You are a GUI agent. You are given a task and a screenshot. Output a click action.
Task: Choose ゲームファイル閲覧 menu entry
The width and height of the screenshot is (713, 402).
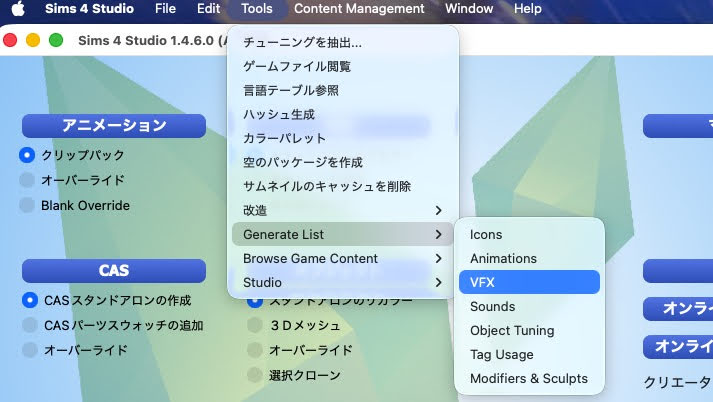[342, 66]
